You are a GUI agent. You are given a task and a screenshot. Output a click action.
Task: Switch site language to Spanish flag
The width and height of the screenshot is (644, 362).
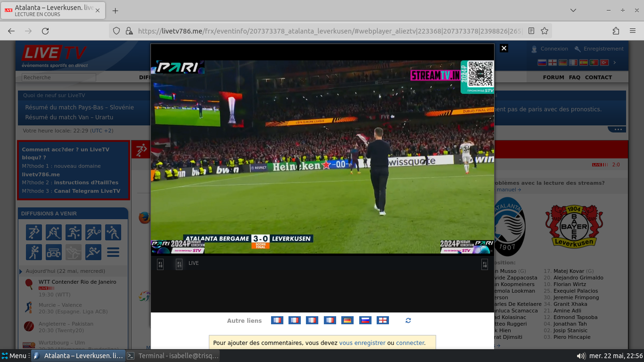tap(584, 62)
